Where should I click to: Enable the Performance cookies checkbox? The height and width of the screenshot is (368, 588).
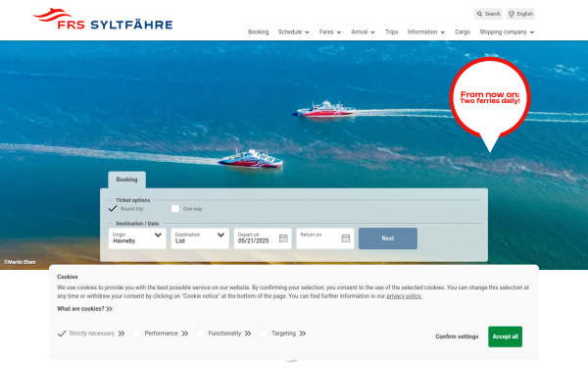pos(137,334)
